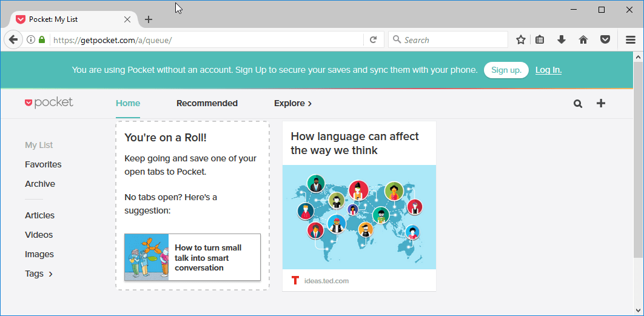
Task: Reload the page with the refresh icon
Action: click(374, 40)
